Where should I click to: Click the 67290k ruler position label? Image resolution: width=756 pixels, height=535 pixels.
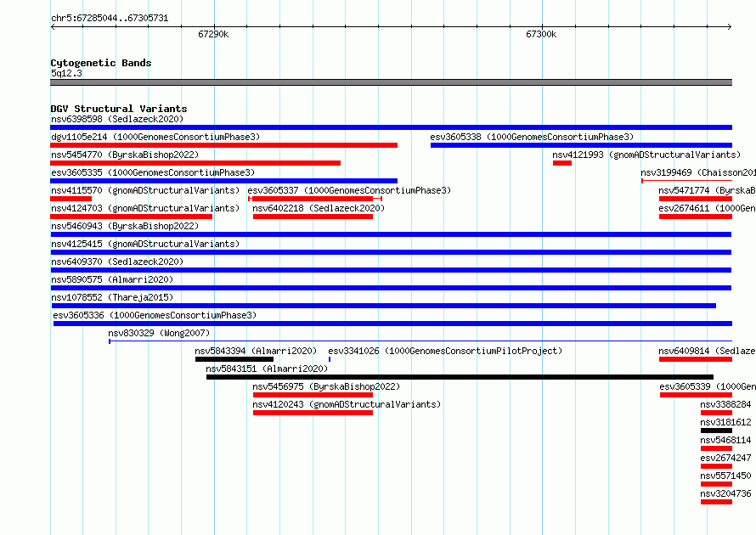click(x=213, y=35)
